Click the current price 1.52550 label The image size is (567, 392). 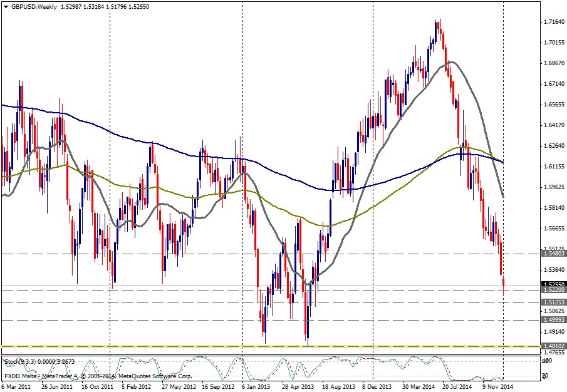coord(554,284)
